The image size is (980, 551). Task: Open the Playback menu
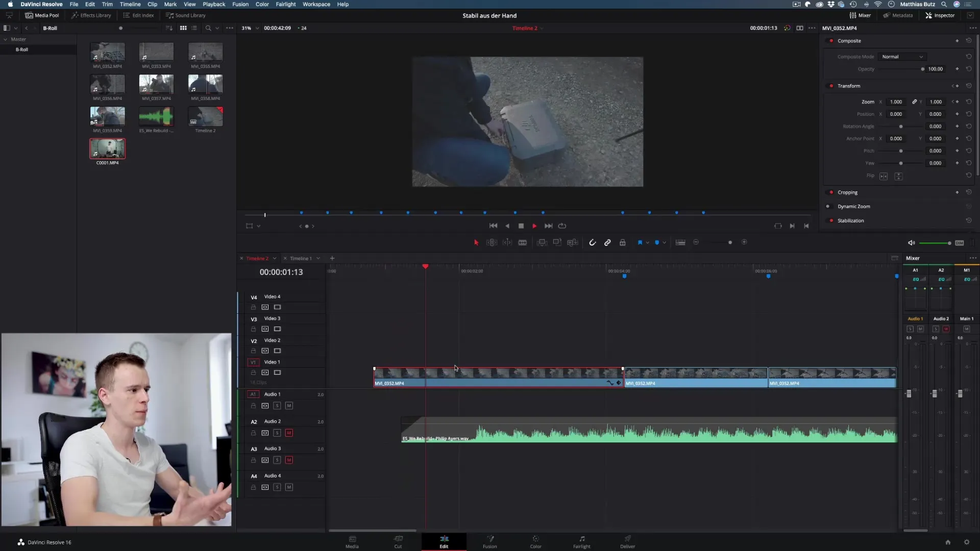(x=214, y=4)
